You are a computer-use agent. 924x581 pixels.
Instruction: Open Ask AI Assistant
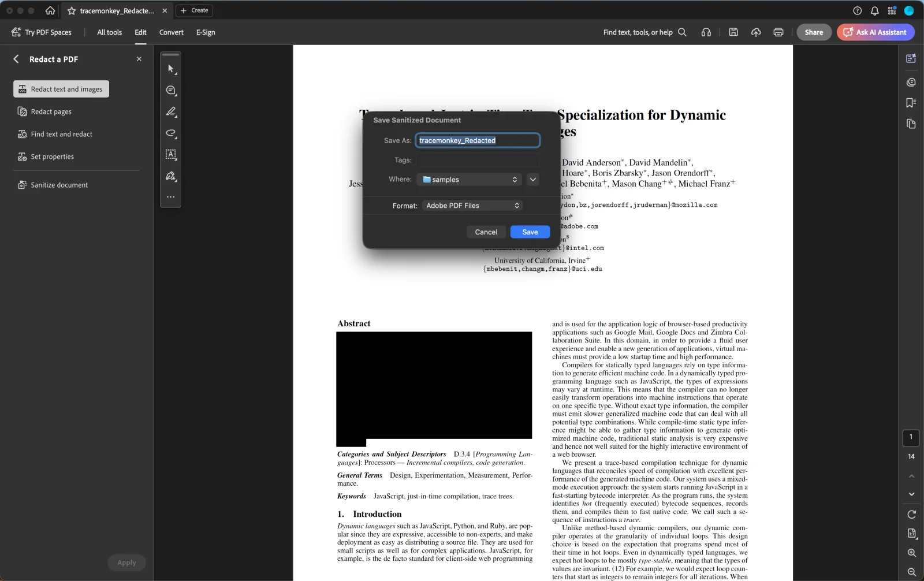(x=875, y=32)
